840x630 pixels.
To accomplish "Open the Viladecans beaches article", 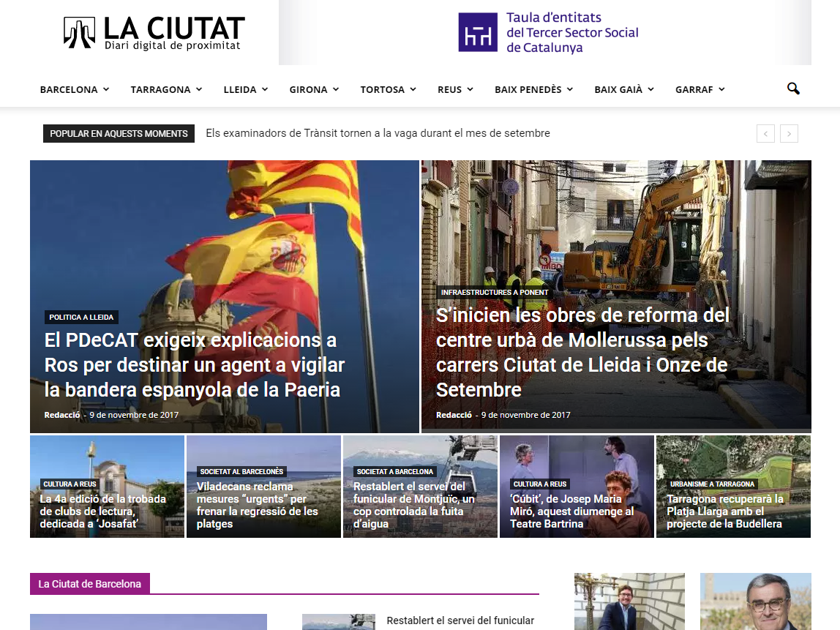I will (257, 505).
